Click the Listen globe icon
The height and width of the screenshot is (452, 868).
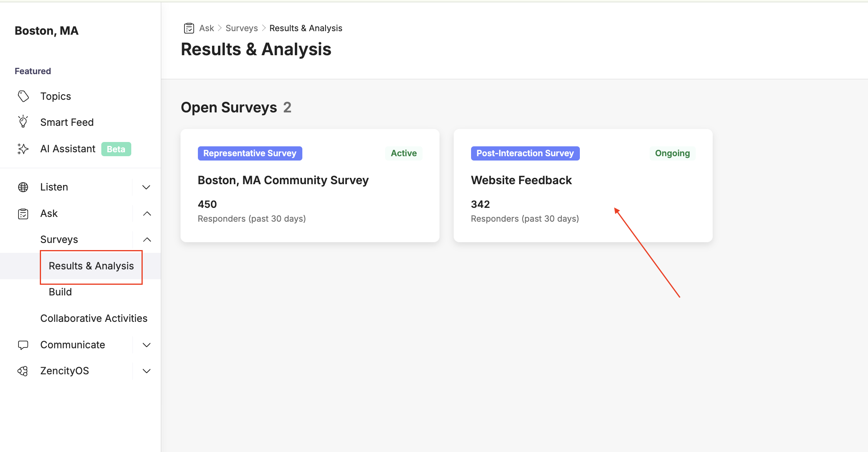click(x=23, y=187)
